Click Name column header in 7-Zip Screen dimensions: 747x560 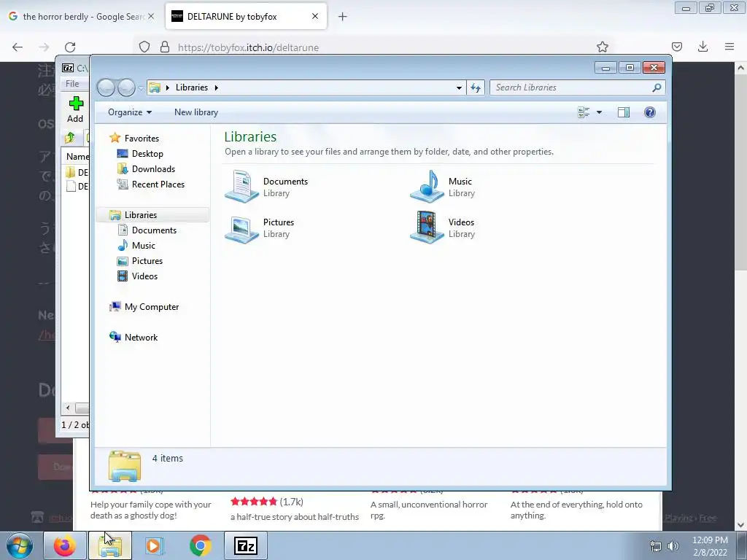tap(77, 156)
